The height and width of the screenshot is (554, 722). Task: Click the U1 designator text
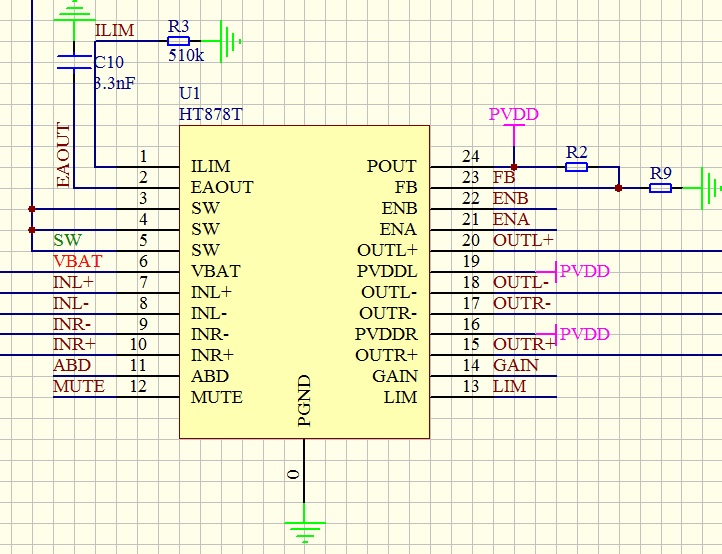(190, 94)
